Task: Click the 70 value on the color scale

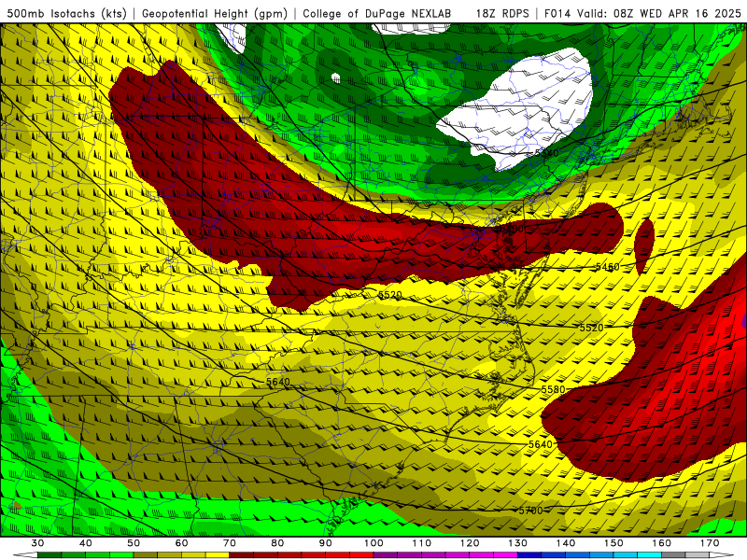Action: (230, 543)
